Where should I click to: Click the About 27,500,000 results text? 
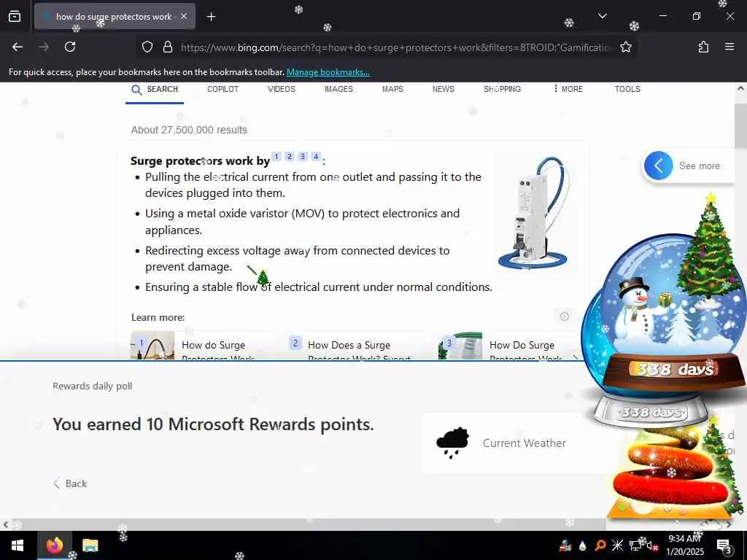189,130
